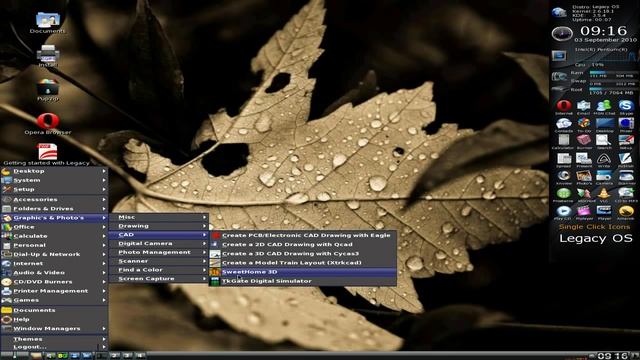Open the Screen Capture submenu
Screen dimensions: 640x360
coord(159,279)
